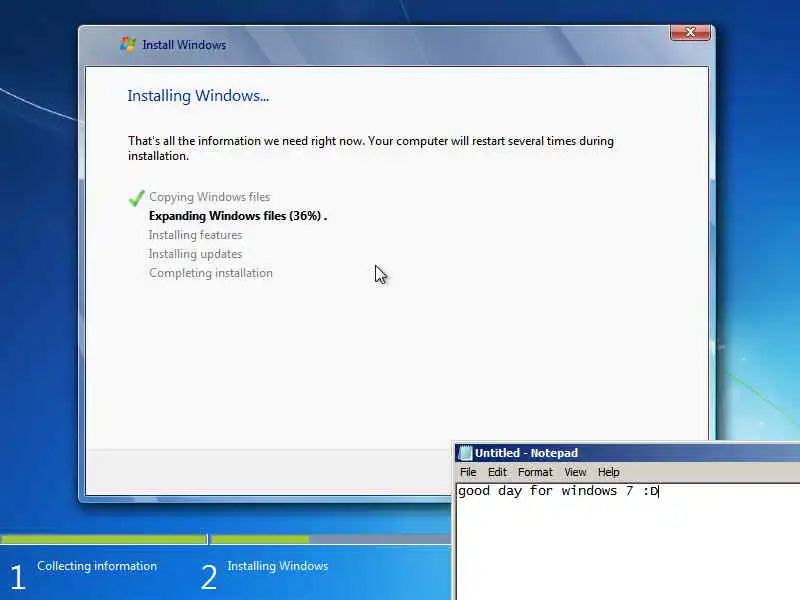The image size is (800, 600).
Task: Click 'Expanding Windows files (36%)' step
Action: (238, 216)
